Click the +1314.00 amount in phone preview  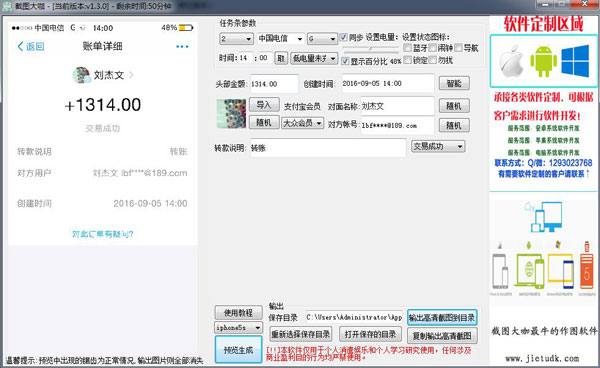103,105
